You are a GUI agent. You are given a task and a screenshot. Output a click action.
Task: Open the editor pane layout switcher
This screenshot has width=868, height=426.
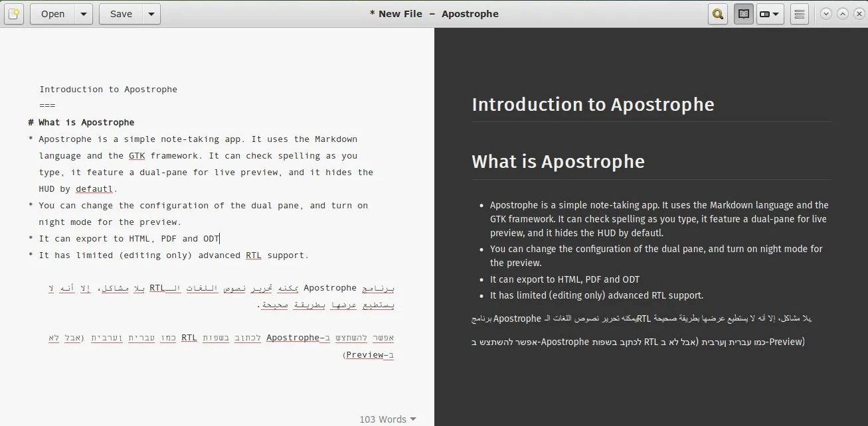click(x=770, y=13)
